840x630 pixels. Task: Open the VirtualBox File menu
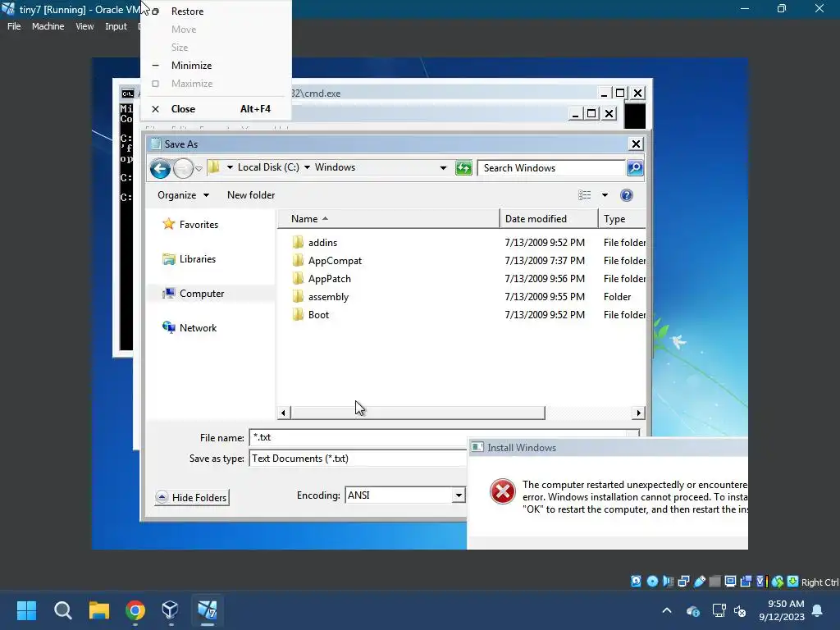(x=14, y=26)
